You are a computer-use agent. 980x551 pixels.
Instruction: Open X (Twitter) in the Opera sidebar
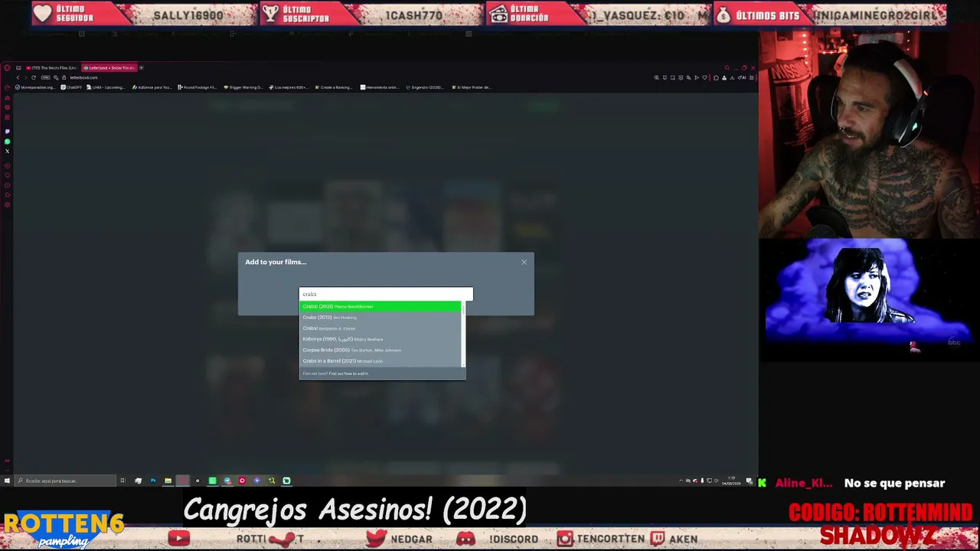(x=7, y=151)
